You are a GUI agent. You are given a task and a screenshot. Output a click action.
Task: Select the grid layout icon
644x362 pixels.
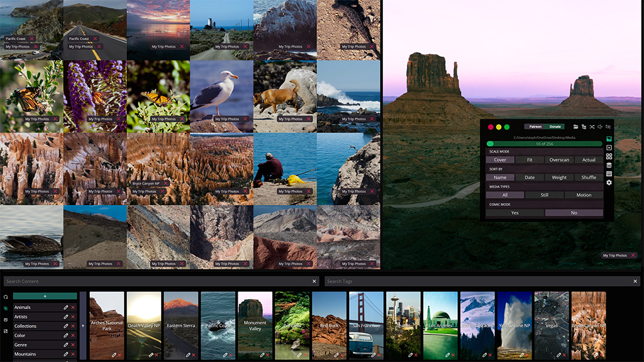(609, 156)
